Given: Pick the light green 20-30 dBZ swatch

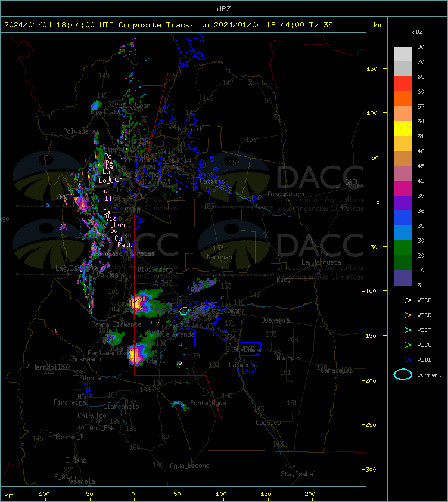Looking at the screenshot, I should click(403, 248).
